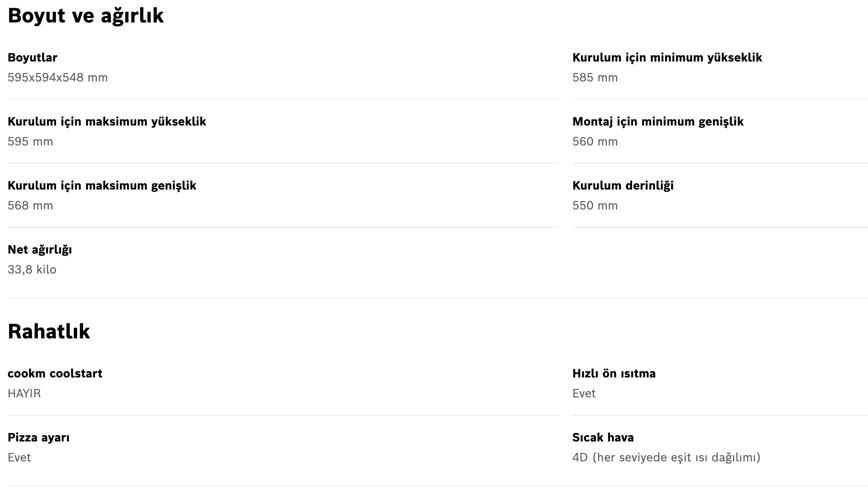Click the 560 mm minimum width value
This screenshot has height=498, width=868.
coord(595,142)
